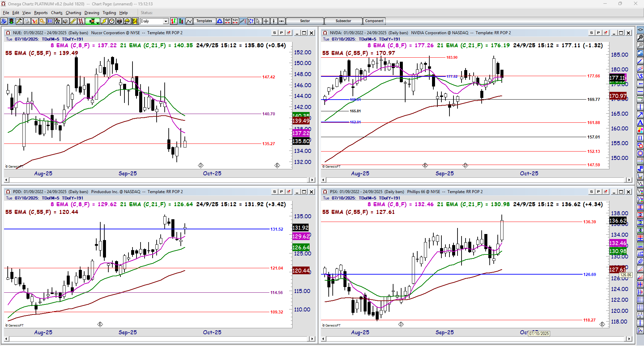The width and height of the screenshot is (644, 346).
Task: Open the NUE chart window menu icon
Action: tap(8, 33)
